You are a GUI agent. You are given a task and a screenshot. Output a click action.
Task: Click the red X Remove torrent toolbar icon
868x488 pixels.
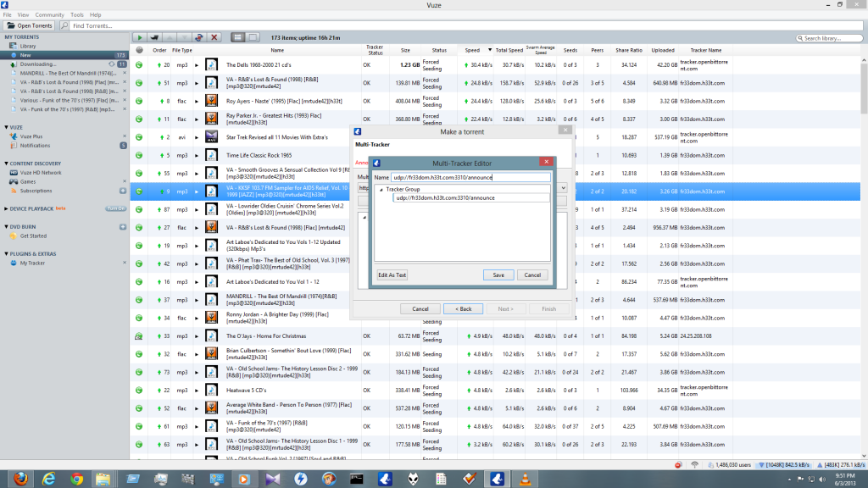click(x=214, y=37)
